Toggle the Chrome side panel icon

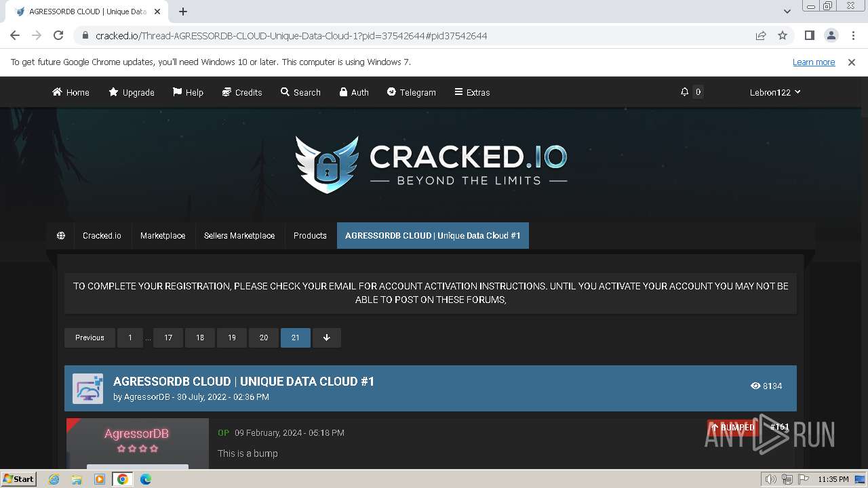pyautogui.click(x=809, y=35)
